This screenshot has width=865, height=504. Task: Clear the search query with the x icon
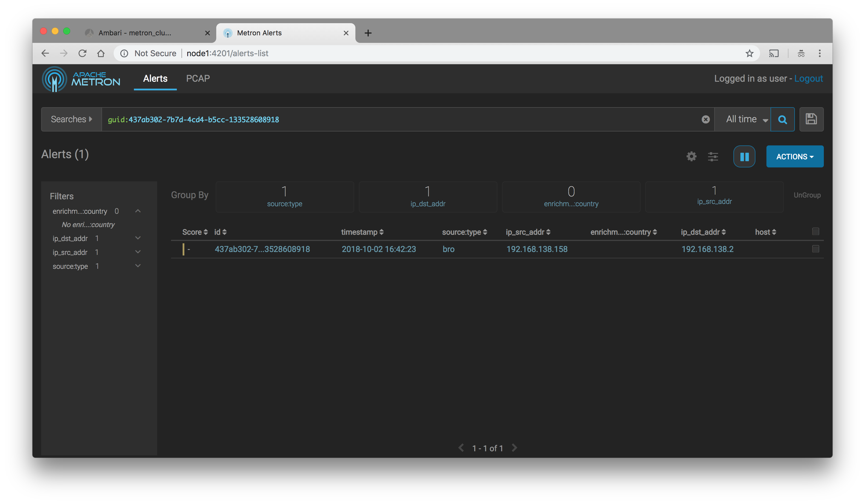tap(705, 119)
